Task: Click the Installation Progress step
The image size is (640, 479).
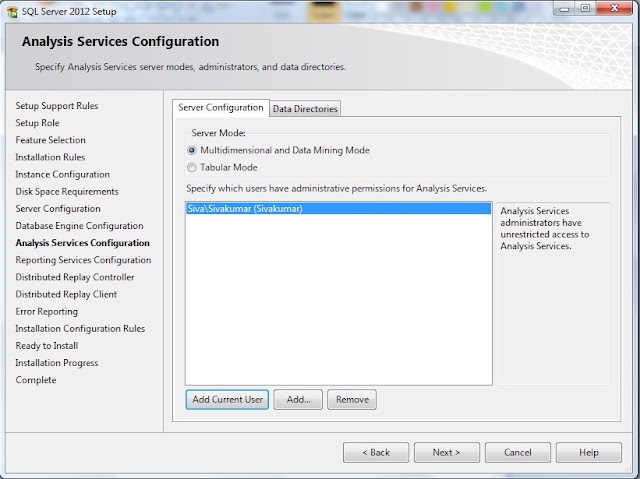Action: 57,363
